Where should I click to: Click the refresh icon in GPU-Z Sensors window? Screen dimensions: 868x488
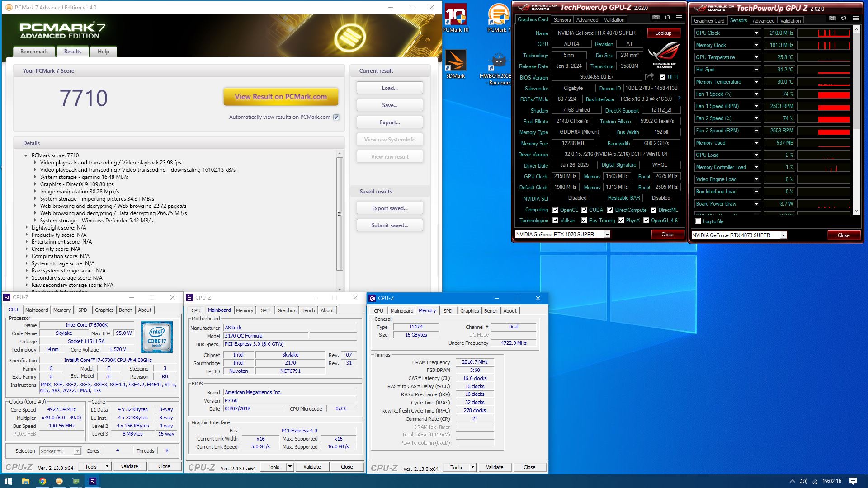[x=844, y=19]
